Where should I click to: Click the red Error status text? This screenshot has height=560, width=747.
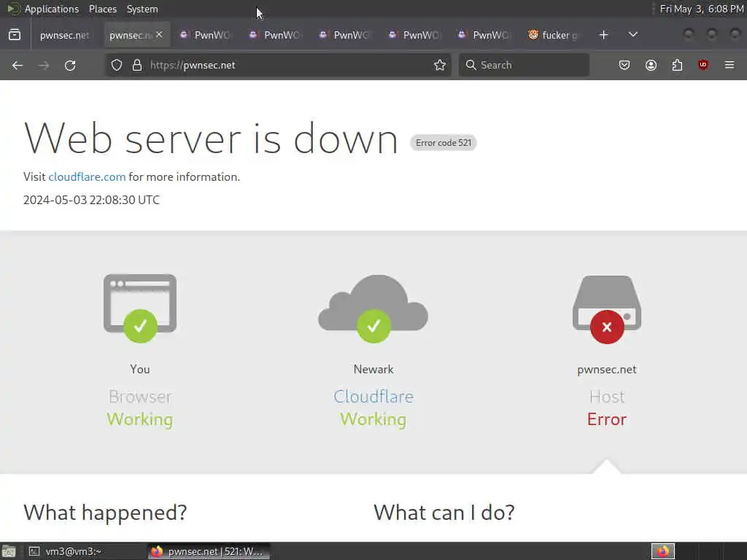click(x=607, y=419)
